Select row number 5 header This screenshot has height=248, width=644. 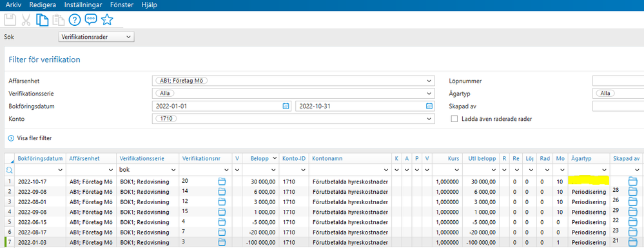pos(9,222)
